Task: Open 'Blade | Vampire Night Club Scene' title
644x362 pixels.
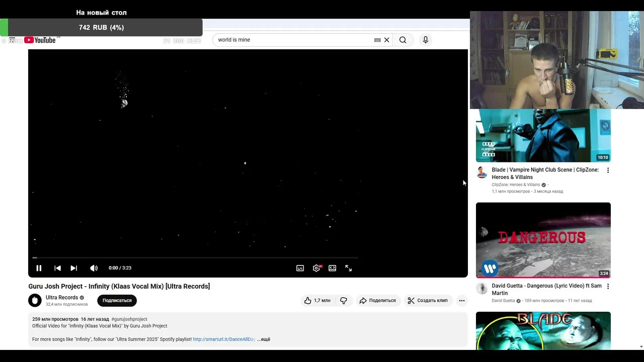Action: tap(545, 173)
